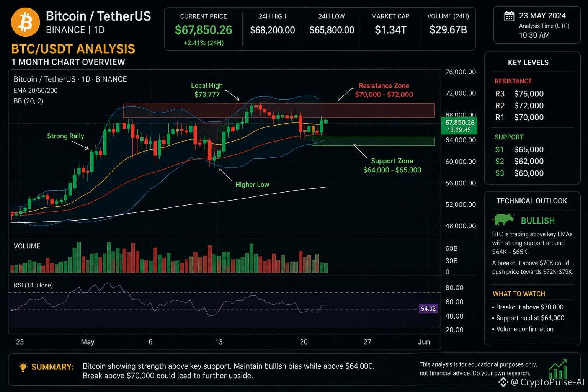Click the 'Strong Rally' annotation
Viewport: 588px width, 392px height.
point(65,136)
